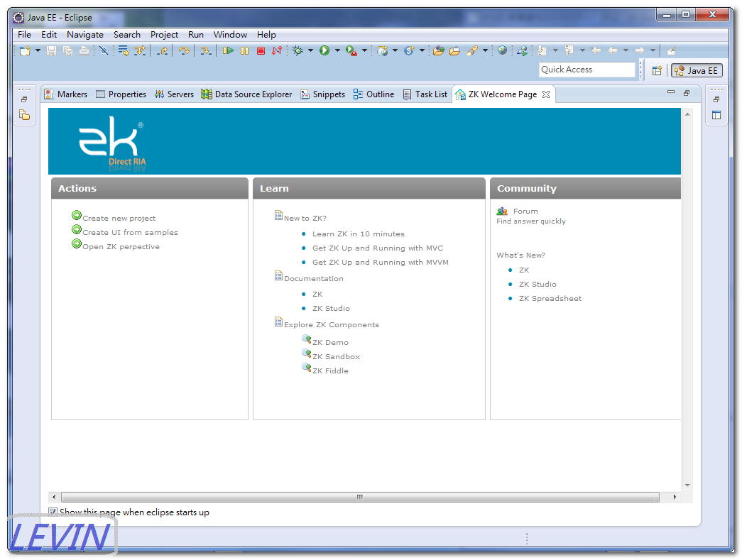Image resolution: width=742 pixels, height=560 pixels.
Task: Click the green Run icon
Action: click(324, 50)
